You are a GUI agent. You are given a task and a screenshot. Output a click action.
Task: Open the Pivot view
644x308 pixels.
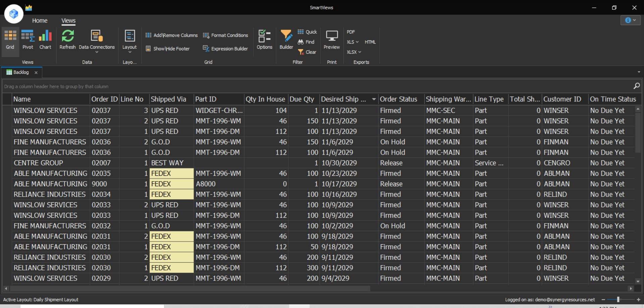28,40
